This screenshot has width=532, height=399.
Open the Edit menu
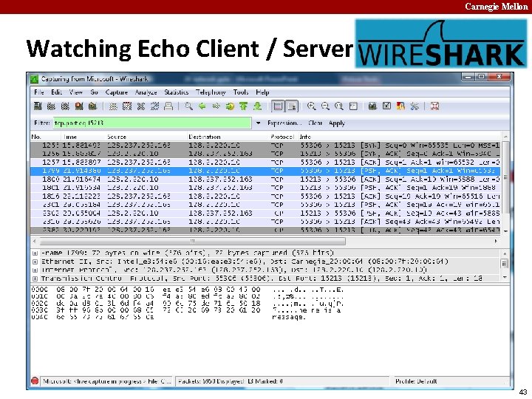(x=56, y=92)
